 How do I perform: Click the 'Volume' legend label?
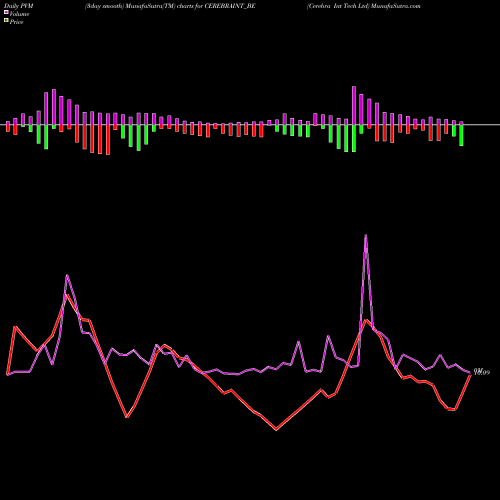point(19,14)
